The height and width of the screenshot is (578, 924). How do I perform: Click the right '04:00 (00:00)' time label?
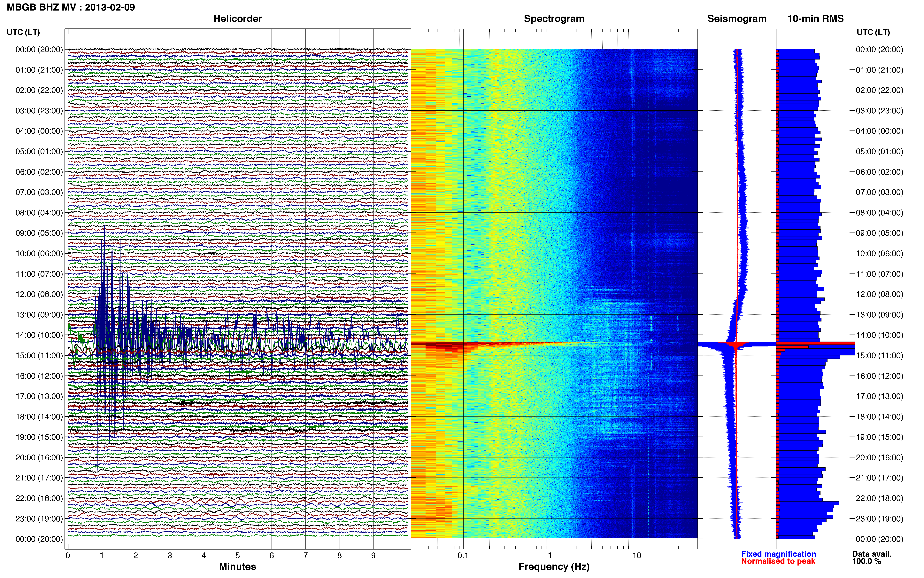pos(880,131)
